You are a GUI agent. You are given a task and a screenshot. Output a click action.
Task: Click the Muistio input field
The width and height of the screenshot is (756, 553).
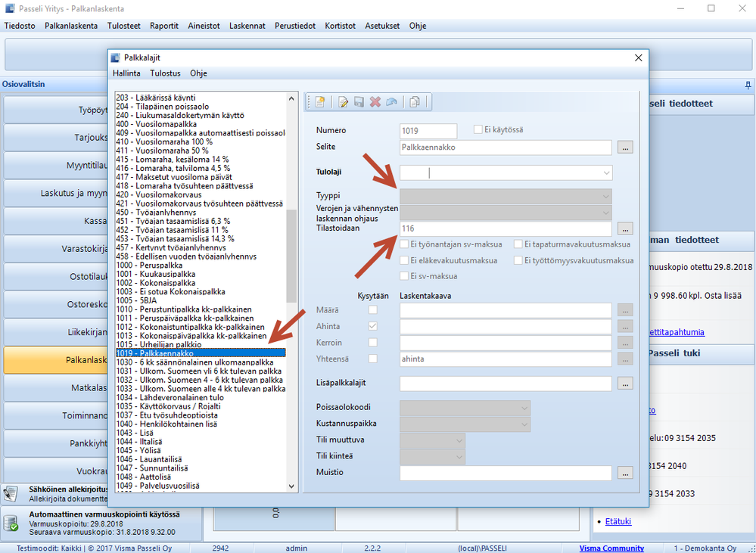[x=506, y=473]
